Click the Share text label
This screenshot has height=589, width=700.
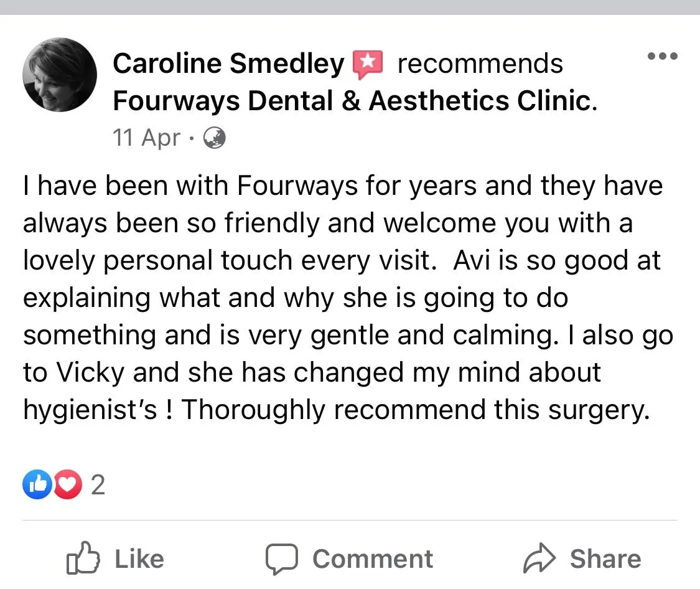606,558
